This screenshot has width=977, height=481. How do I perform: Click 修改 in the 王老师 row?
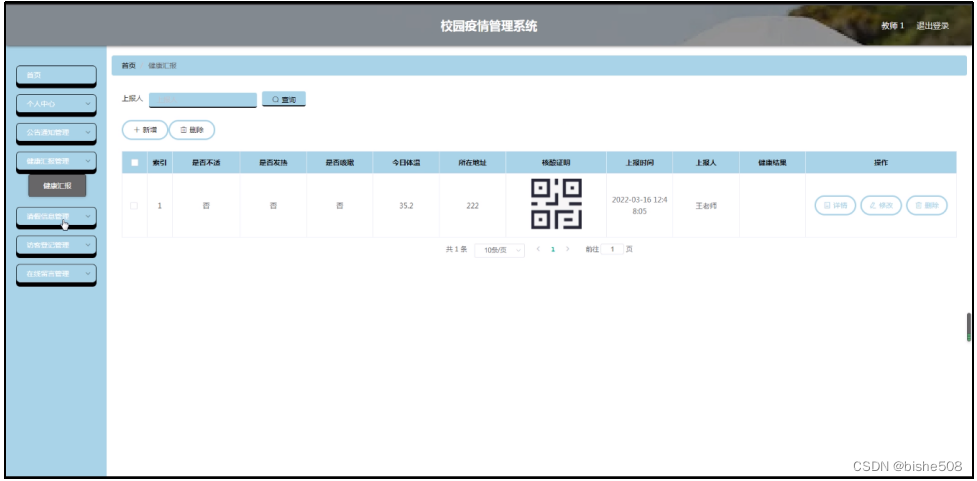click(x=881, y=205)
